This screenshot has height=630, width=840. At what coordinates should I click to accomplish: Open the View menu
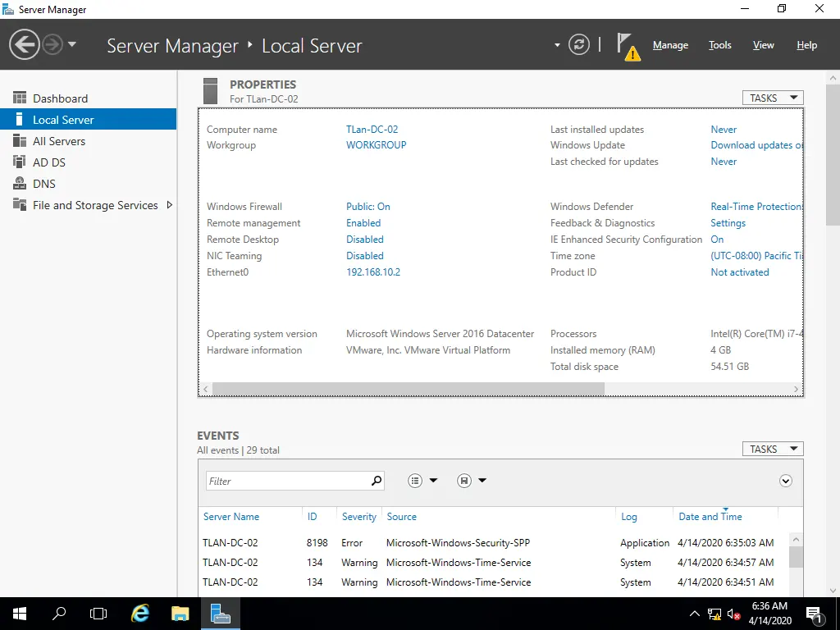click(763, 45)
